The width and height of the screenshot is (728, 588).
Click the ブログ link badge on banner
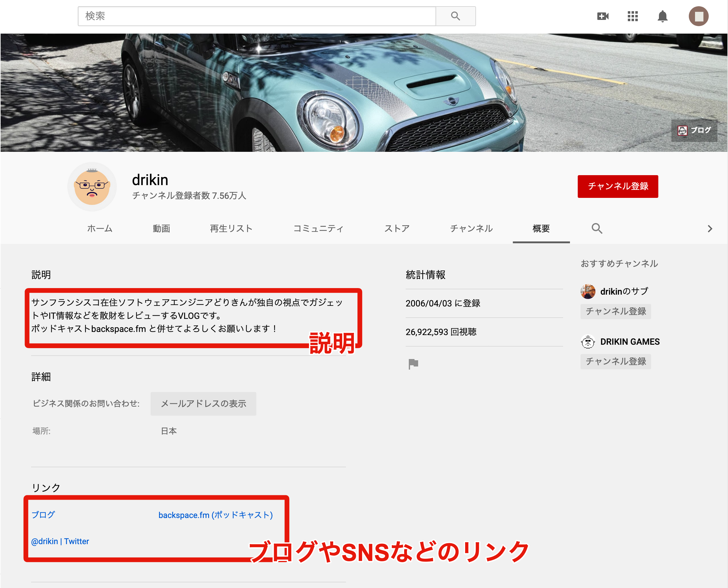pos(694,130)
